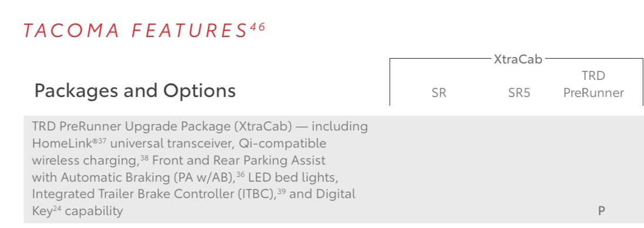
Task: Select the SR5 column header
Action: pos(519,93)
